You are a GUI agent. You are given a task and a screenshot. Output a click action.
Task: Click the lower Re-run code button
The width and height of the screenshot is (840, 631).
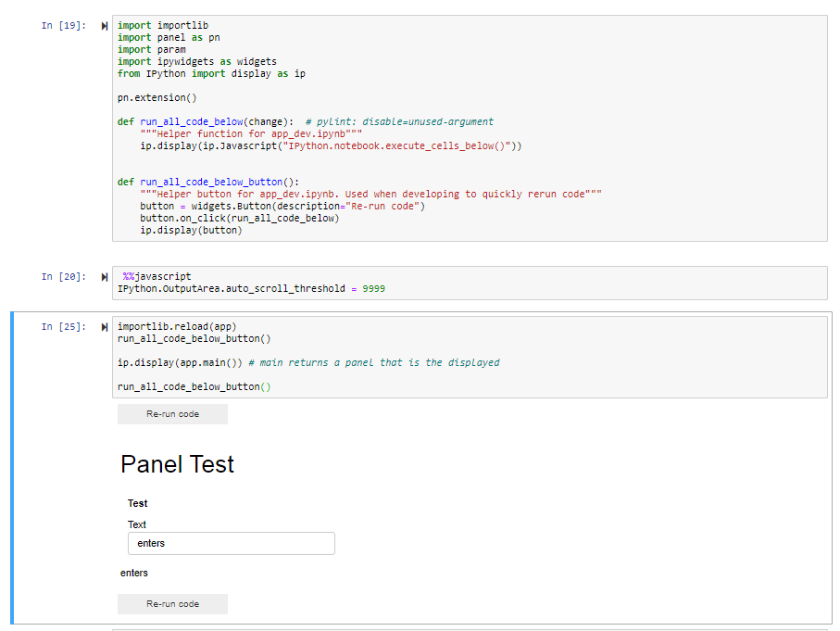[171, 603]
